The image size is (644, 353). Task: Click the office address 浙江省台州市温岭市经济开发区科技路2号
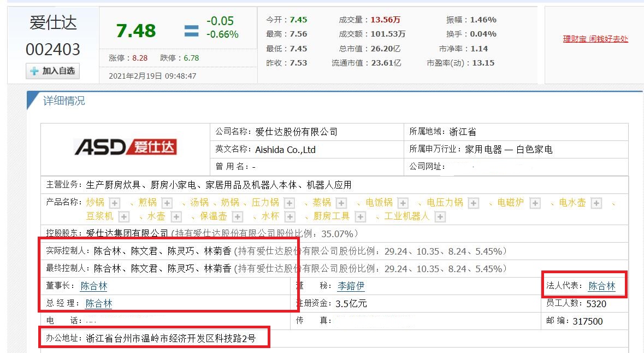pyautogui.click(x=171, y=339)
